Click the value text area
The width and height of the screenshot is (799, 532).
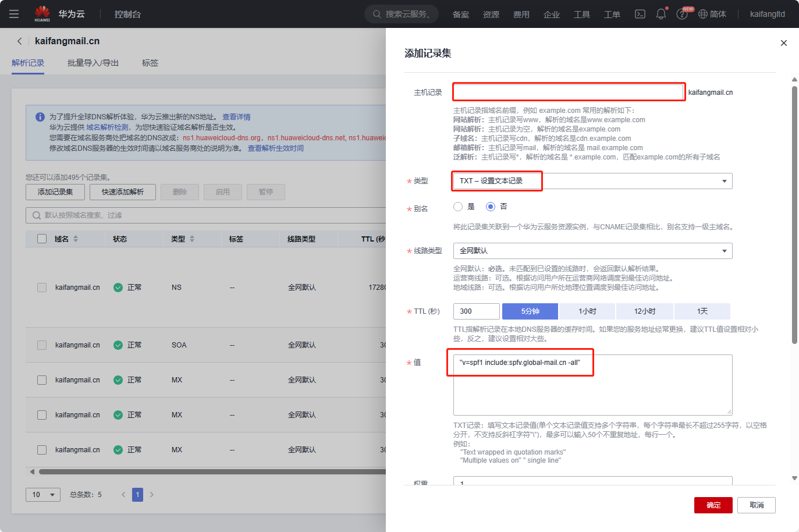(x=592, y=385)
